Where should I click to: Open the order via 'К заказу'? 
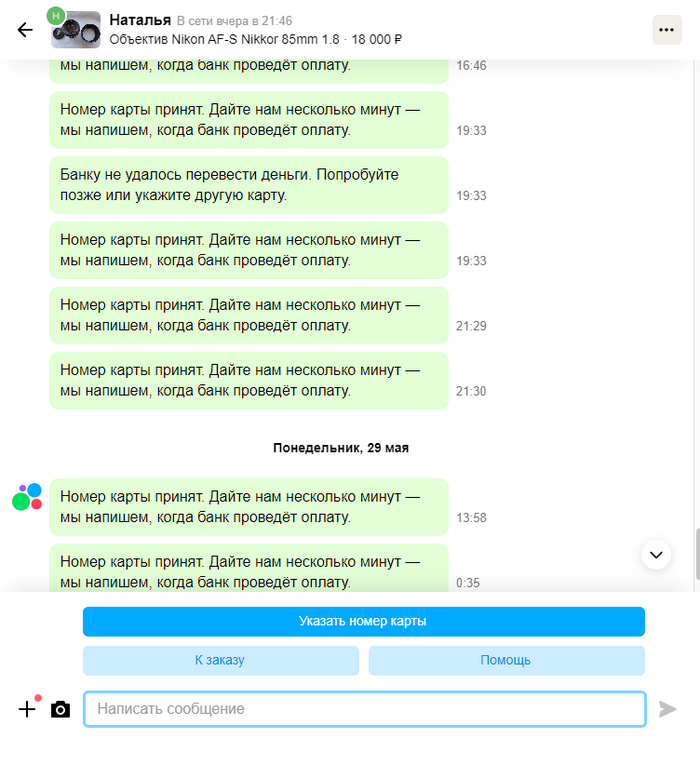pyautogui.click(x=220, y=660)
